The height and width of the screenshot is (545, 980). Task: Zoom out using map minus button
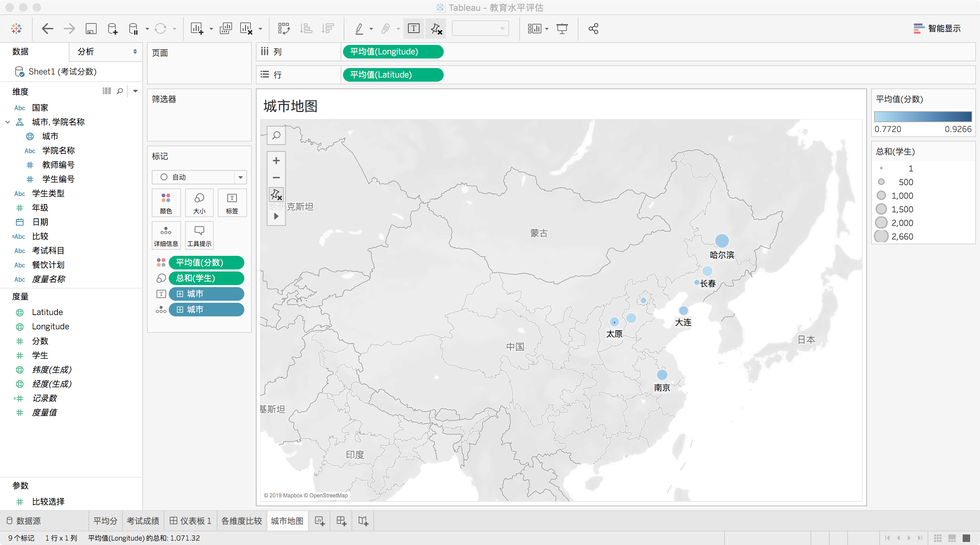277,178
